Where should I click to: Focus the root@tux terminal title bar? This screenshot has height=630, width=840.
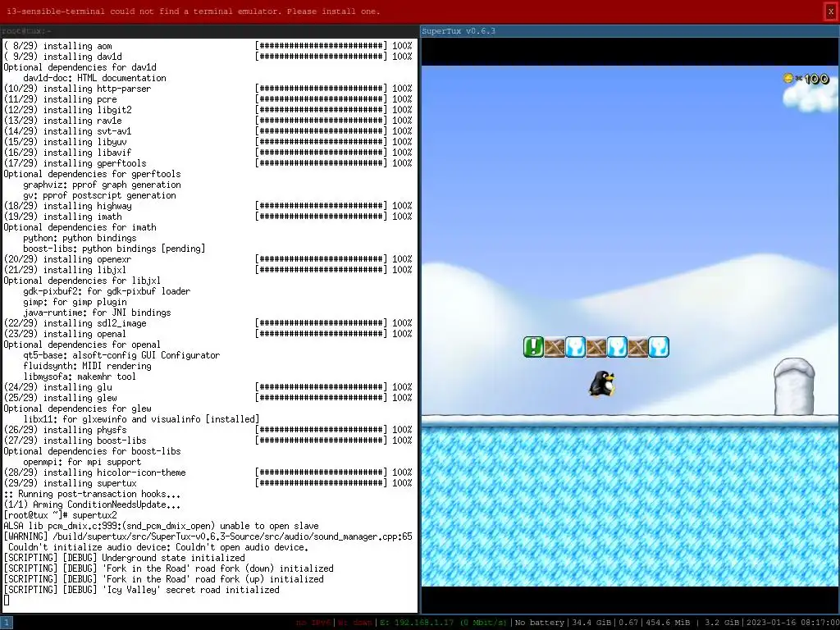209,31
